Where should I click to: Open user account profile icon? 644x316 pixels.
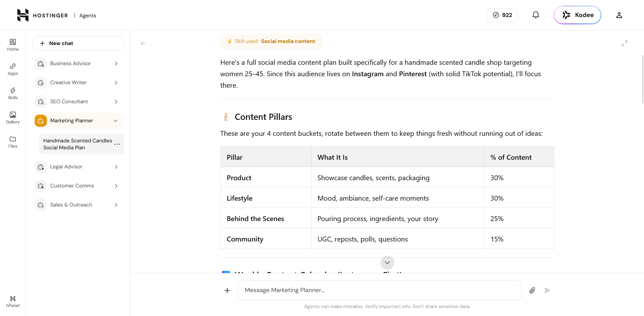coord(619,15)
